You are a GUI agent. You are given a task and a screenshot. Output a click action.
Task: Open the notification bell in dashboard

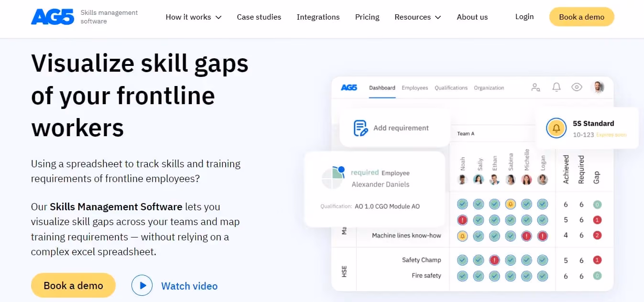click(557, 87)
